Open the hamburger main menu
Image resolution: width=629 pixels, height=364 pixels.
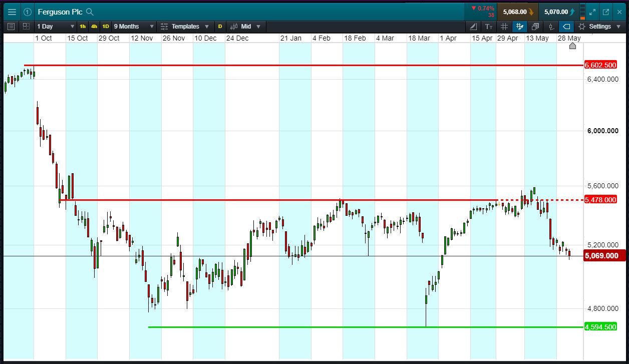point(12,12)
